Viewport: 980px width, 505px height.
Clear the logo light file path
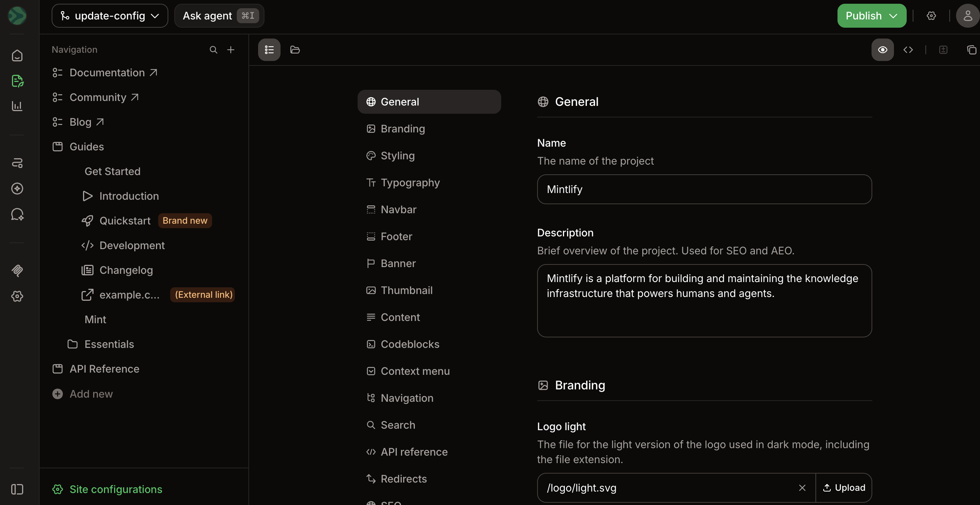[802, 487]
